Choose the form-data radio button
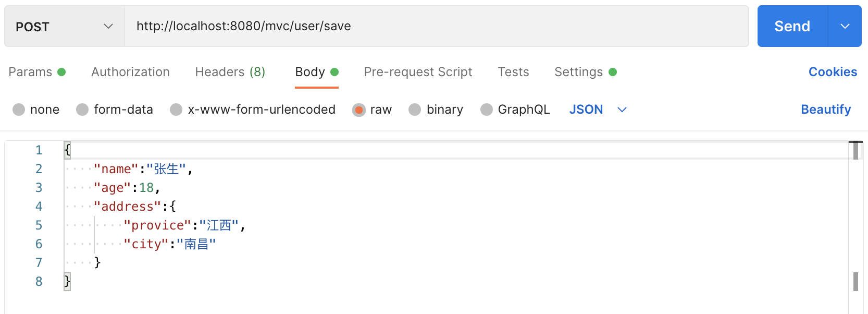The width and height of the screenshot is (868, 314). [x=82, y=110]
